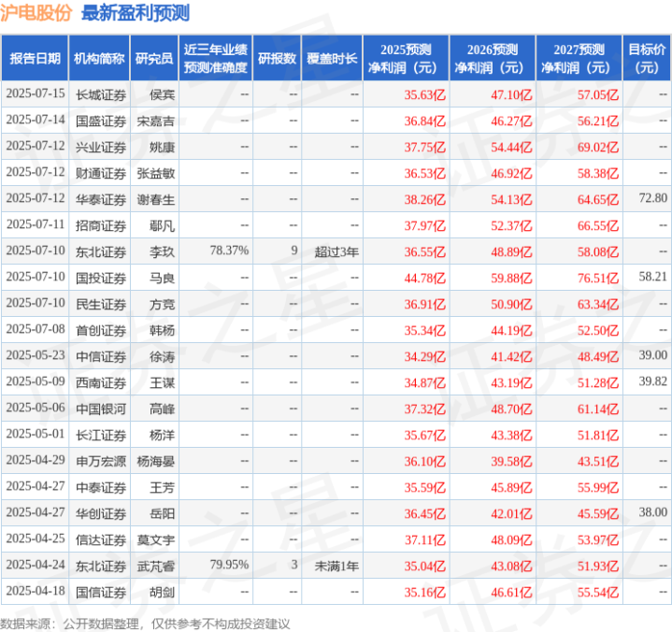Click 55.54亿 in 国信证券 row

click(598, 592)
